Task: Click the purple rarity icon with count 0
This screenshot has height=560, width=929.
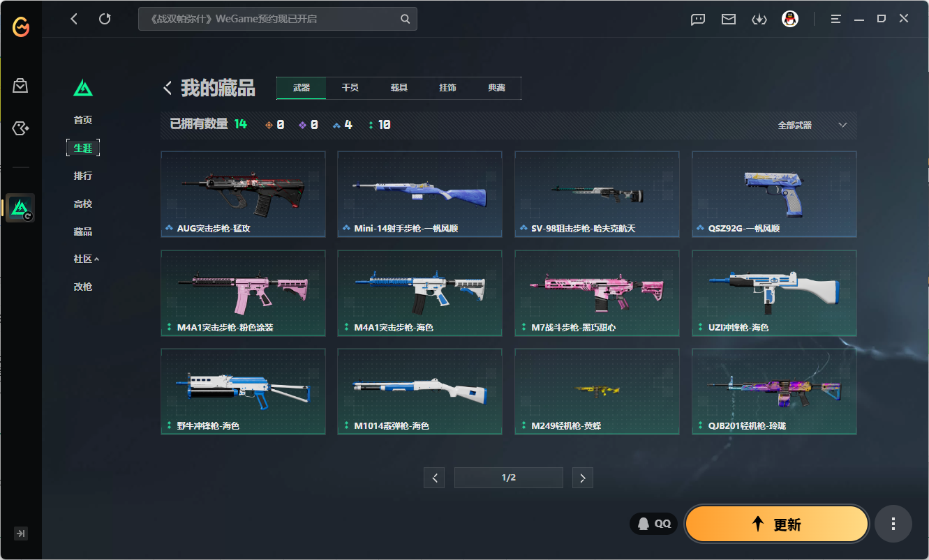Action: (302, 126)
